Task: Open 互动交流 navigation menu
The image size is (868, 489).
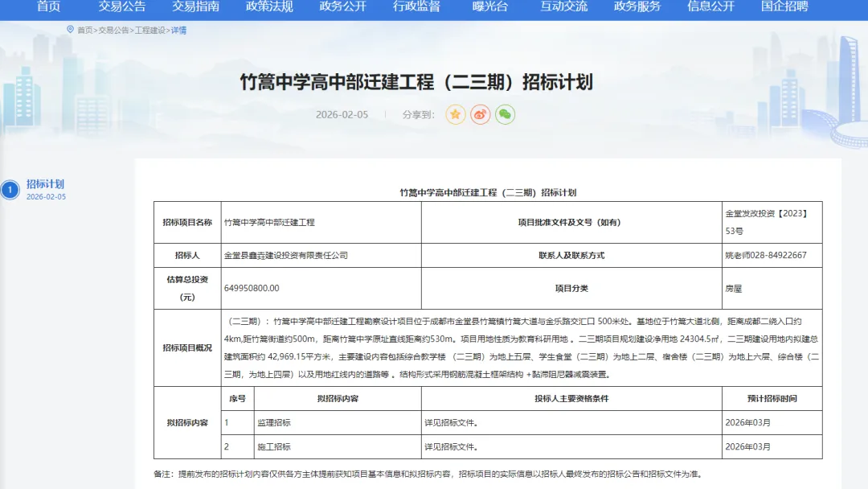Action: pos(563,6)
